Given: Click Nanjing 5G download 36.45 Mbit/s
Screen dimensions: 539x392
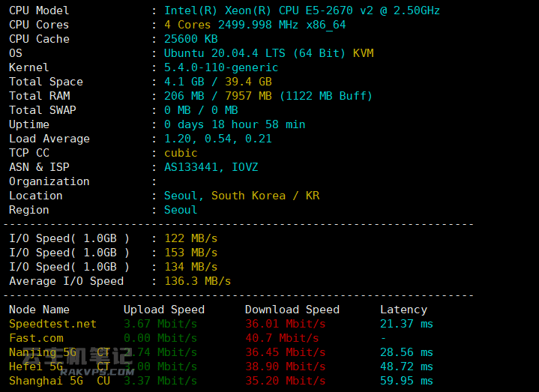Looking at the screenshot, I should click(x=286, y=352).
